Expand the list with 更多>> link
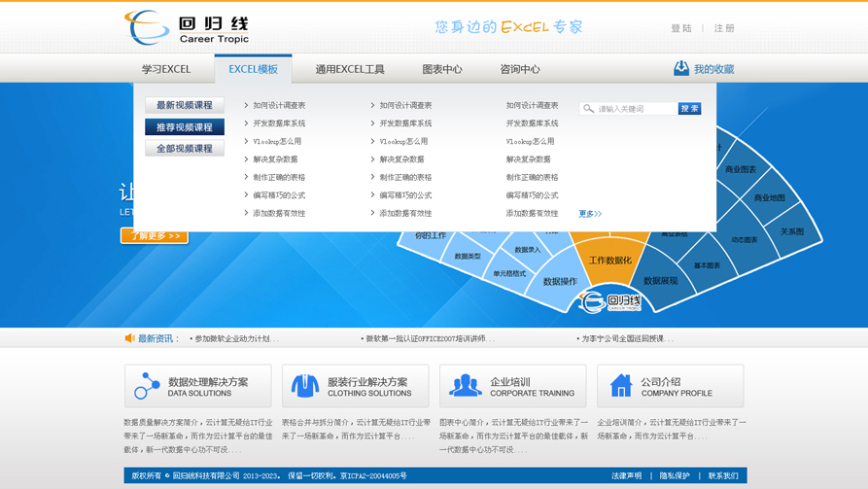868x489 pixels. 590,214
